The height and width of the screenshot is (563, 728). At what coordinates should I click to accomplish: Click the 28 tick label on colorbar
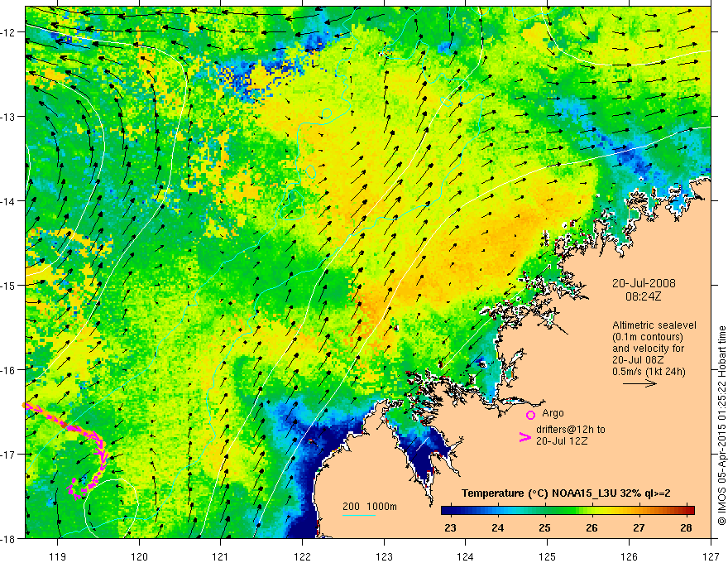pos(686,527)
